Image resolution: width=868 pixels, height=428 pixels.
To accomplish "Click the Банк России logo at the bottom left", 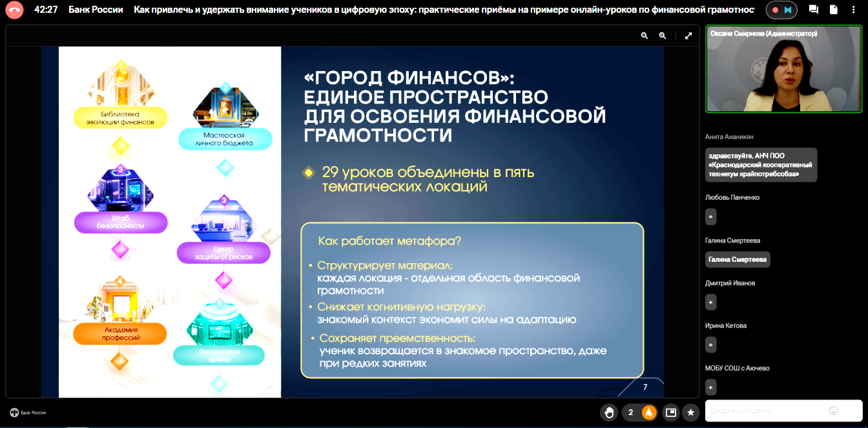I will point(28,412).
